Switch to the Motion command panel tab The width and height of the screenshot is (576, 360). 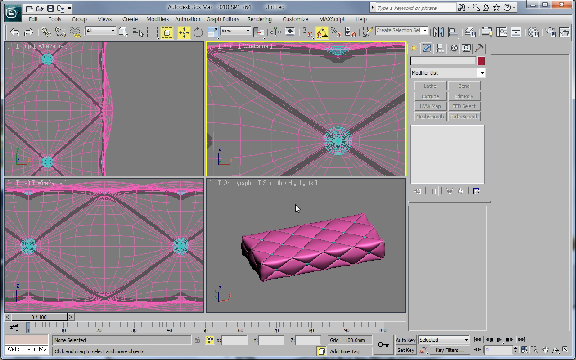(454, 48)
